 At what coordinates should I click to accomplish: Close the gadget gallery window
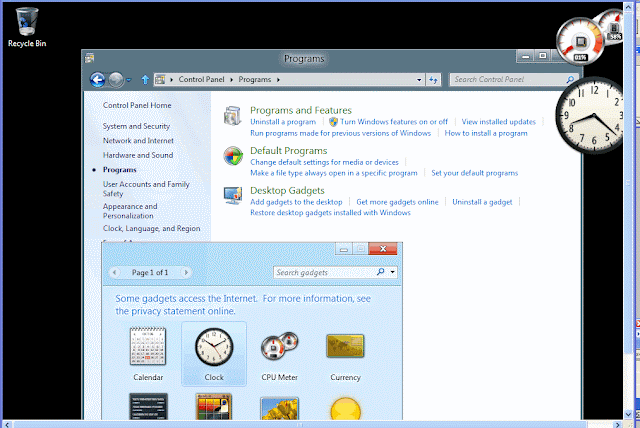pos(382,248)
